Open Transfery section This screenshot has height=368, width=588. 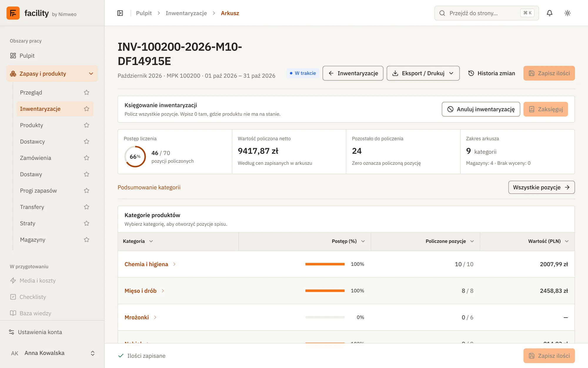tap(32, 207)
